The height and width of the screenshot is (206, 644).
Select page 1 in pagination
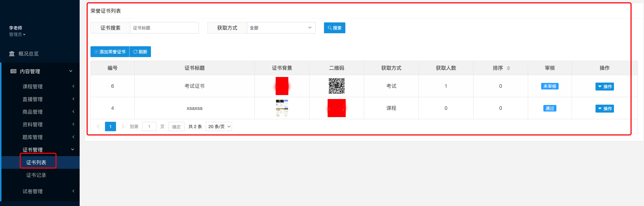[110, 127]
